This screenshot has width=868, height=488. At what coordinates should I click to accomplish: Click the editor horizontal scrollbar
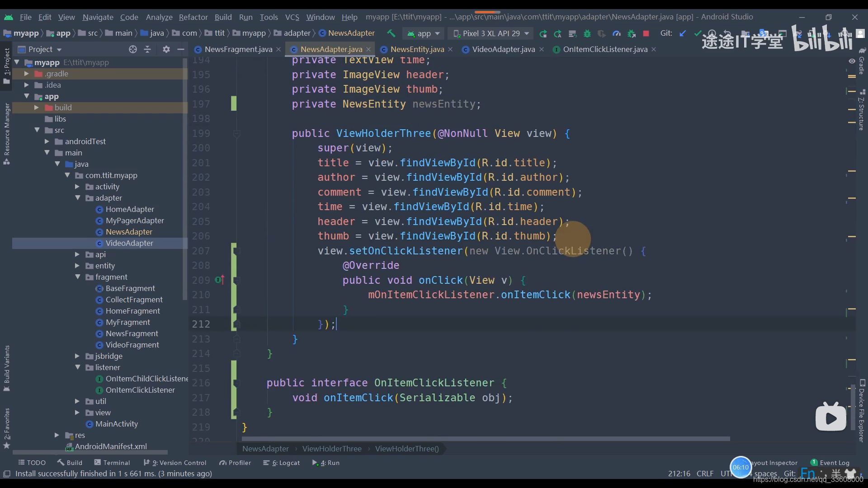486,439
